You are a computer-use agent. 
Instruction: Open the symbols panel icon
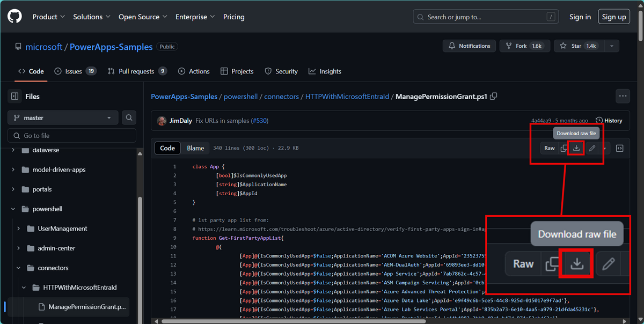(x=620, y=148)
